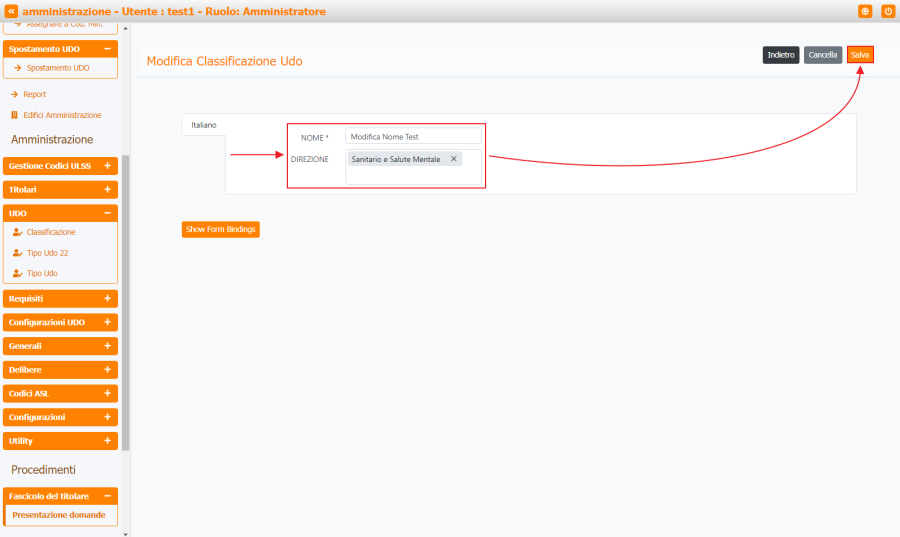900x537 pixels.
Task: Expand Configurazioni UDO plus button
Action: 107,322
